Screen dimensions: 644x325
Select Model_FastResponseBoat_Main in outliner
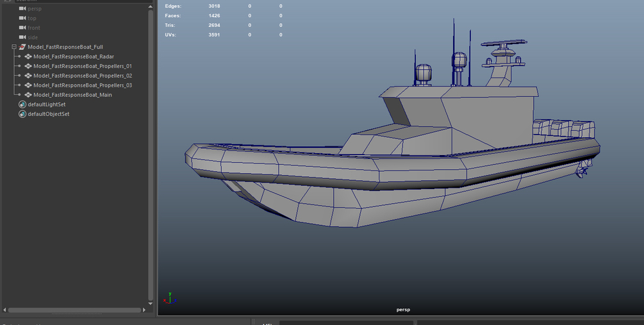(x=72, y=94)
